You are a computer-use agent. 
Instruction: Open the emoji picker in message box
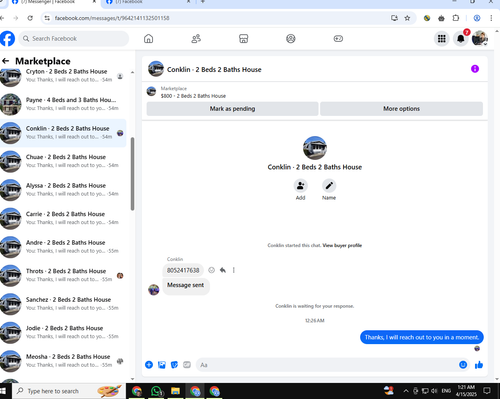click(x=463, y=365)
